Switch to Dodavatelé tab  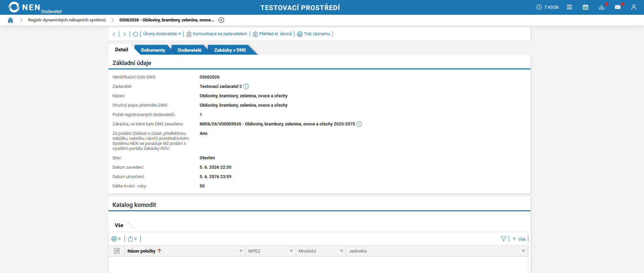pyautogui.click(x=190, y=50)
